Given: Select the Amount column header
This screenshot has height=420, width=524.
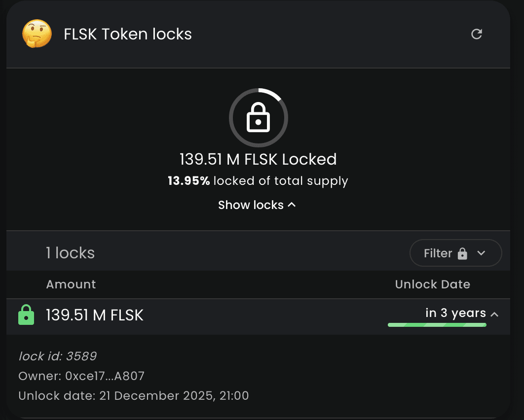Looking at the screenshot, I should click(x=71, y=284).
